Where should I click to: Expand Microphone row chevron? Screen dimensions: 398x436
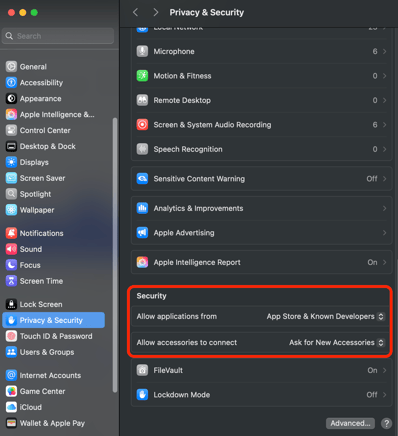click(384, 51)
